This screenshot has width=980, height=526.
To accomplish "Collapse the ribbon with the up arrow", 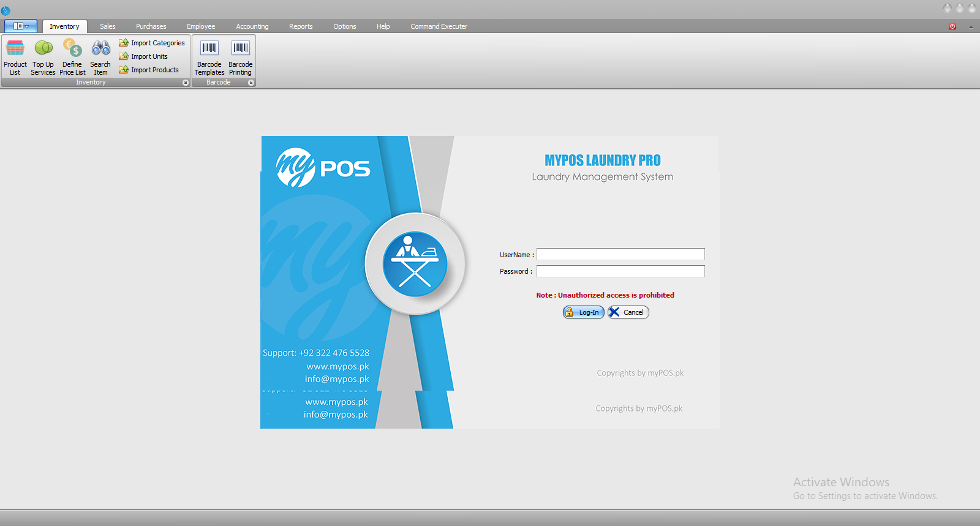I will [971, 26].
